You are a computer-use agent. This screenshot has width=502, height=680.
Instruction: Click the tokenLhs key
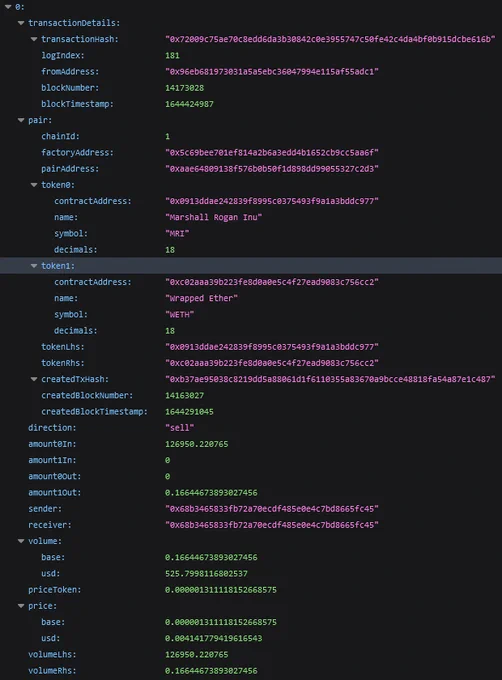pos(63,347)
